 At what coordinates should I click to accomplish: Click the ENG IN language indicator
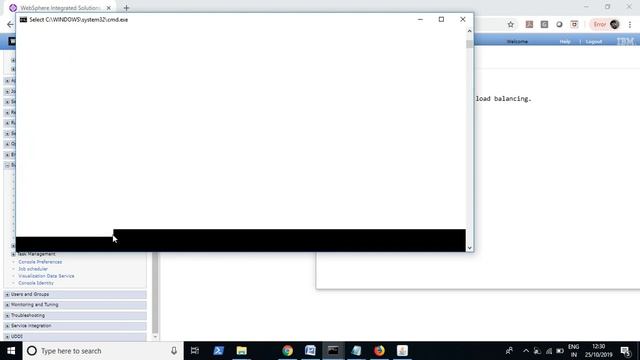pyautogui.click(x=573, y=351)
